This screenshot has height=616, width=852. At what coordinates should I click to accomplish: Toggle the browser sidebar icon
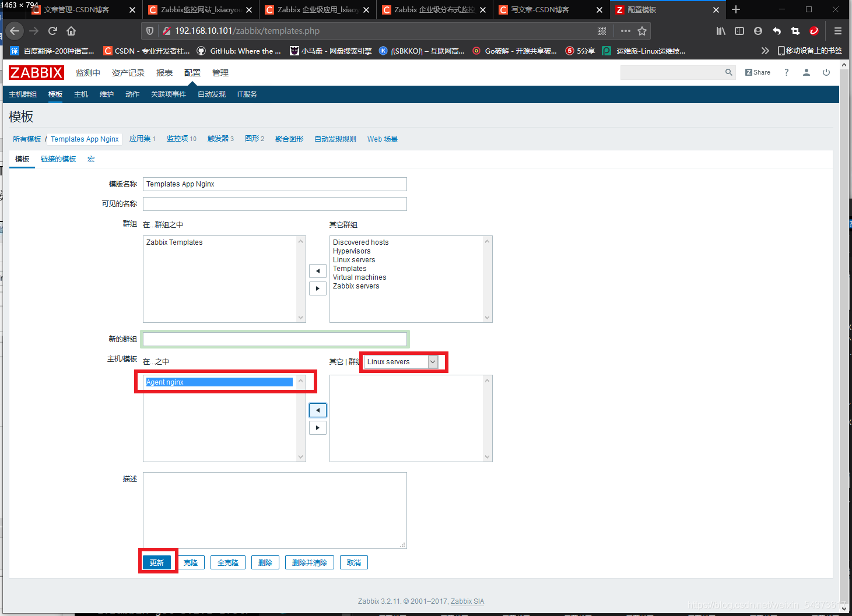coord(739,31)
